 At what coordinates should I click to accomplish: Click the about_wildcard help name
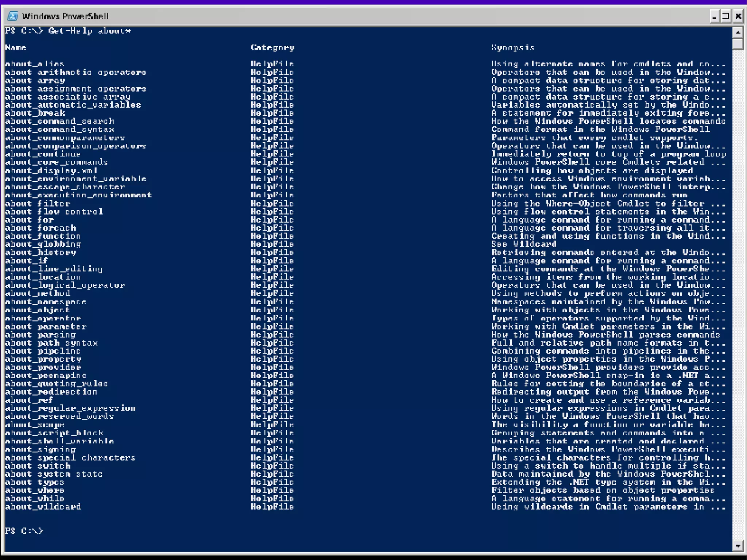(x=43, y=507)
